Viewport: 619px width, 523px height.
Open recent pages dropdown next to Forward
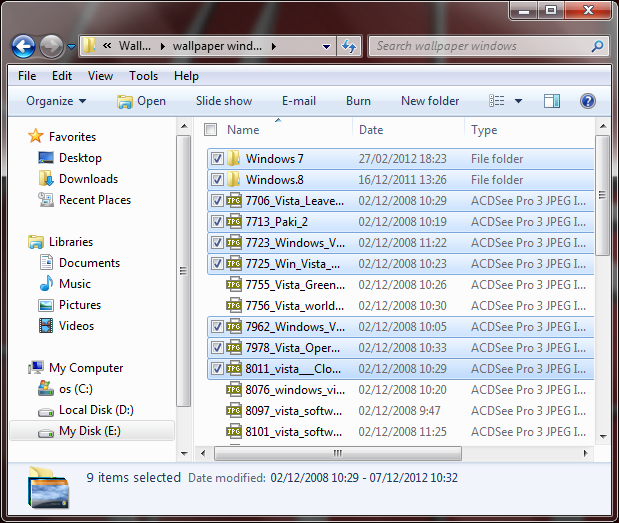(71, 47)
